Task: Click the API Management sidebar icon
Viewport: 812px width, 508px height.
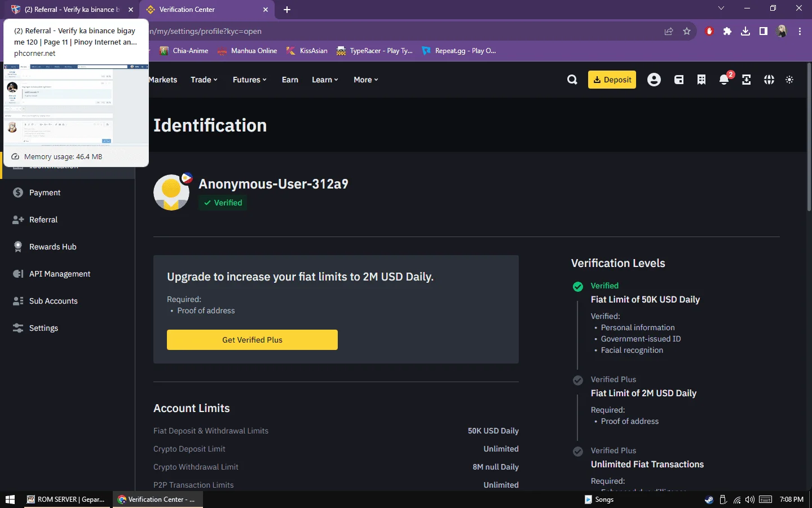Action: (18, 274)
